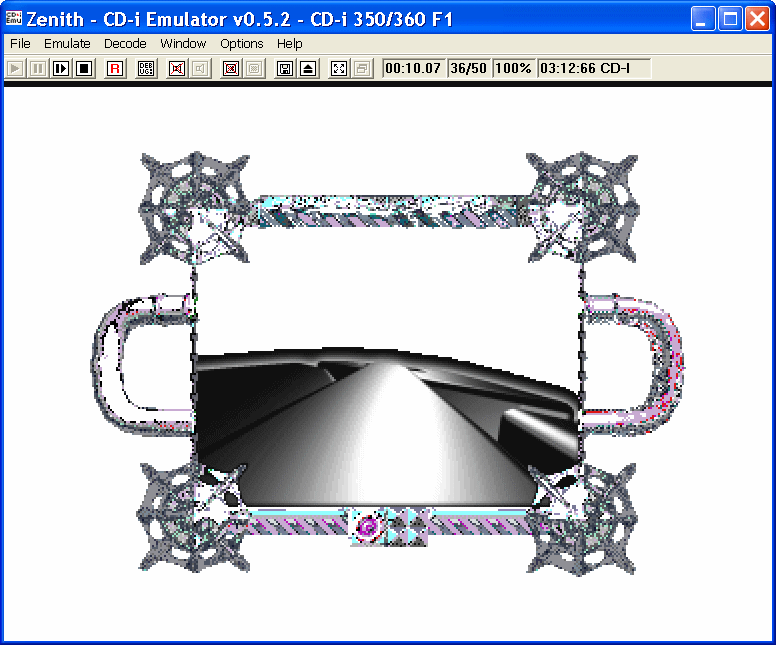Toggle fullscreen mode with the arrows icon
The width and height of the screenshot is (776, 645).
[x=339, y=69]
